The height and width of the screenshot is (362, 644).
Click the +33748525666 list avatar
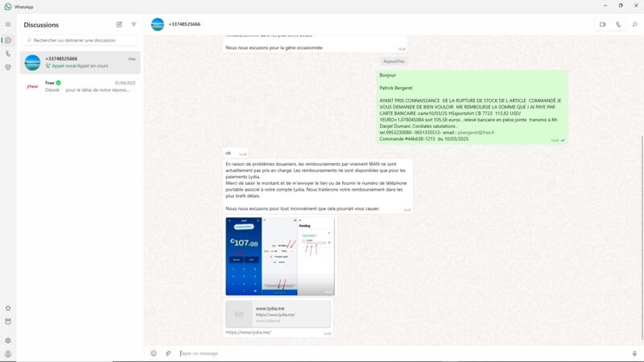pyautogui.click(x=32, y=63)
